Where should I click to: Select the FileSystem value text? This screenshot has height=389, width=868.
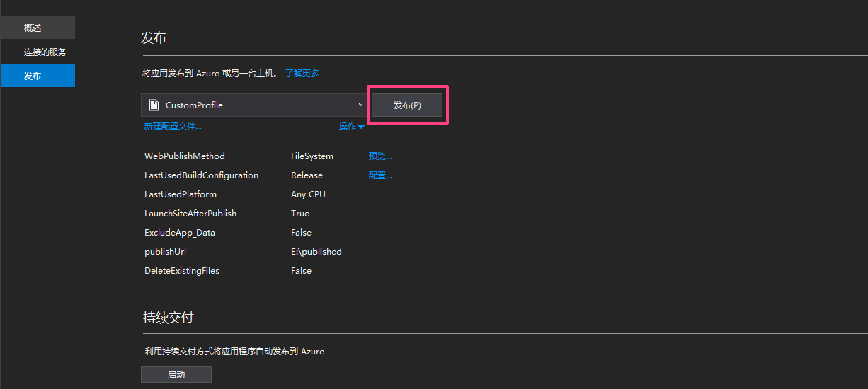pos(312,156)
